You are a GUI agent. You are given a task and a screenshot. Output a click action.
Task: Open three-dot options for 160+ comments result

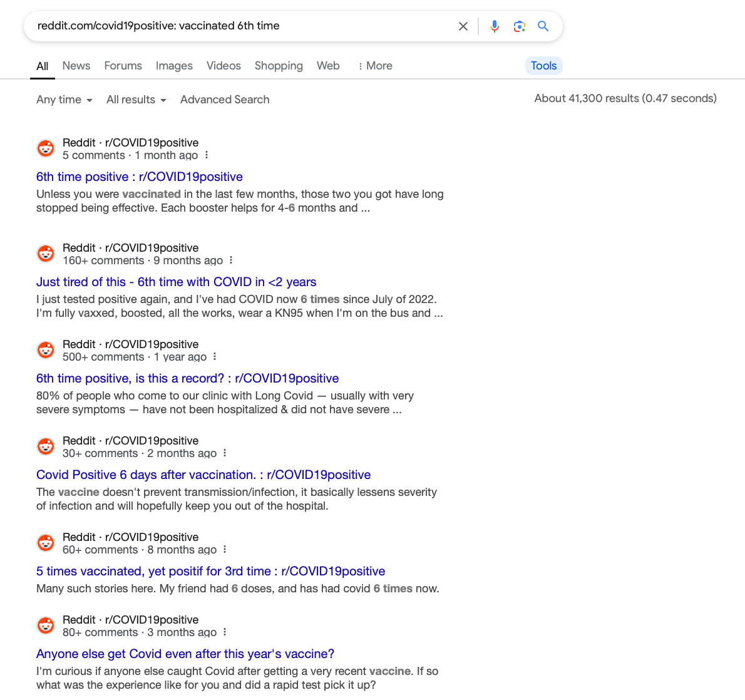point(231,260)
